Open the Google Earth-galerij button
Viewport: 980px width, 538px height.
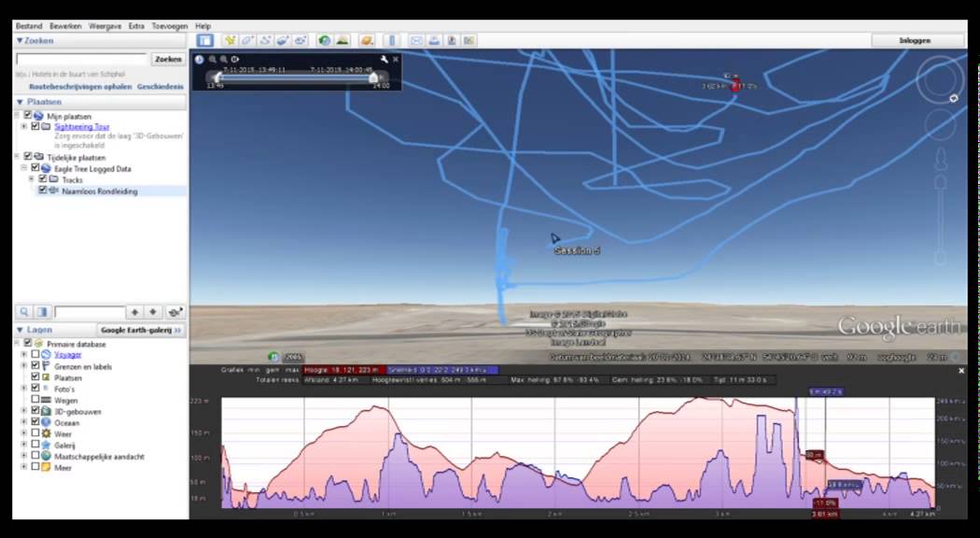(141, 330)
